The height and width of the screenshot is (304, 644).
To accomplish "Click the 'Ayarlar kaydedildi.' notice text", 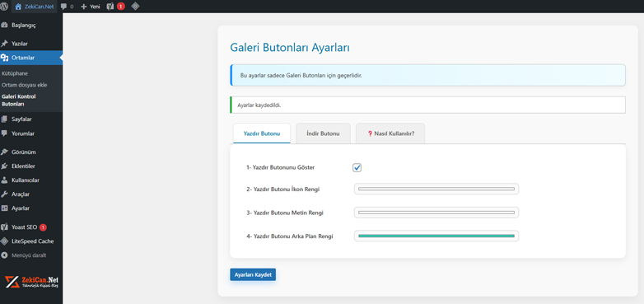I will (x=259, y=105).
